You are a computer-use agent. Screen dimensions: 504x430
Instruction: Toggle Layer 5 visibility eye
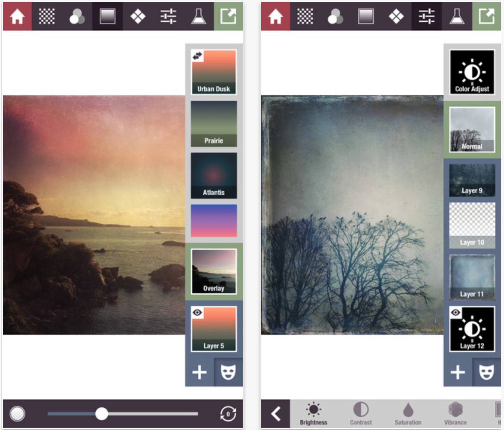pyautogui.click(x=197, y=312)
